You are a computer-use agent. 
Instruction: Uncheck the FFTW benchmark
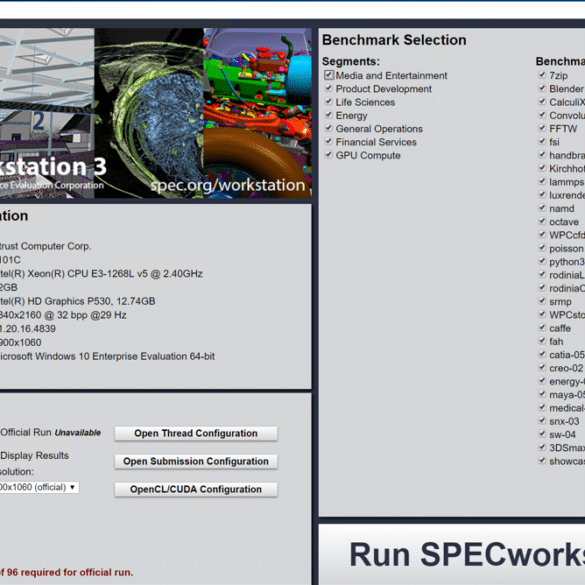pos(542,128)
